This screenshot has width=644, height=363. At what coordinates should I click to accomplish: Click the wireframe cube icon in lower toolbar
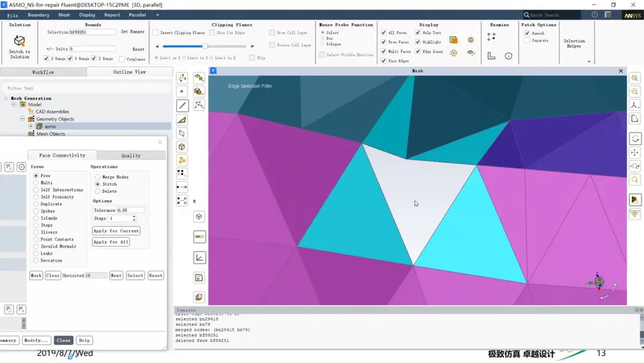[199, 216]
